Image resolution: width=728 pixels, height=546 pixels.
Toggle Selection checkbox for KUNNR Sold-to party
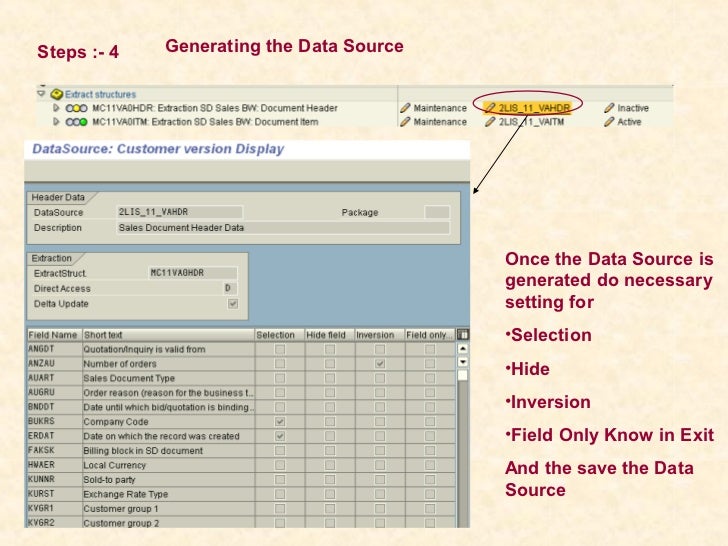coord(280,480)
